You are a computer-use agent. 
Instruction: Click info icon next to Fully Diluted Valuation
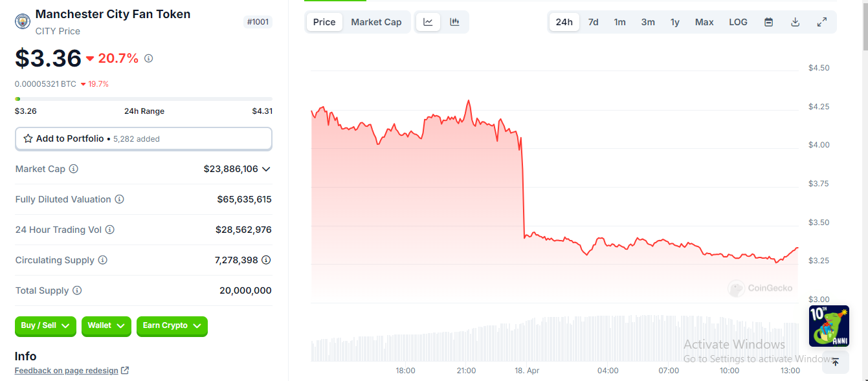tap(120, 199)
